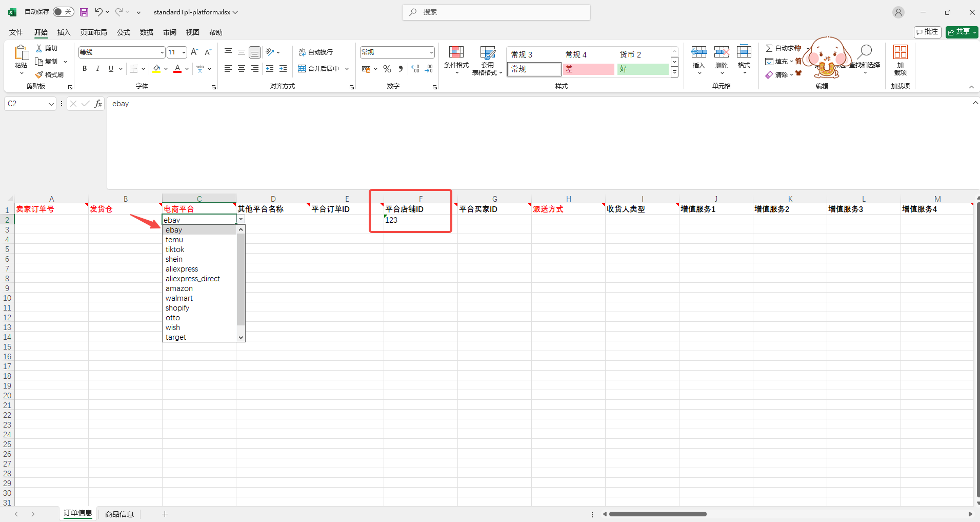This screenshot has width=980, height=522.
Task: Switch to the 数据 ribbon tab
Action: click(x=147, y=32)
